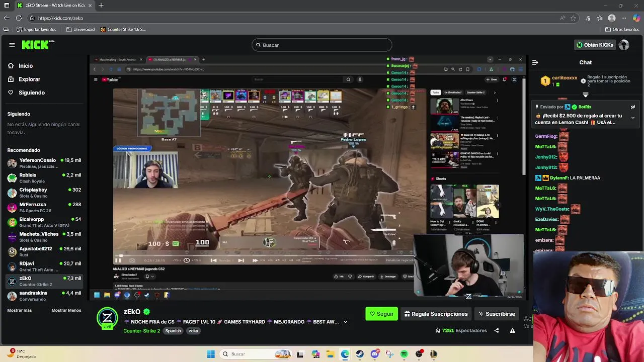Click the Suscribirse button
The width and height of the screenshot is (644, 362).
click(497, 314)
